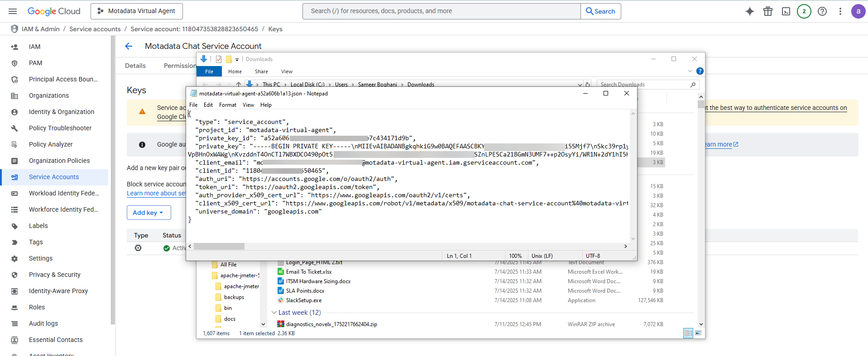
Task: Open bin folder in Explorer tree
Action: (x=228, y=308)
